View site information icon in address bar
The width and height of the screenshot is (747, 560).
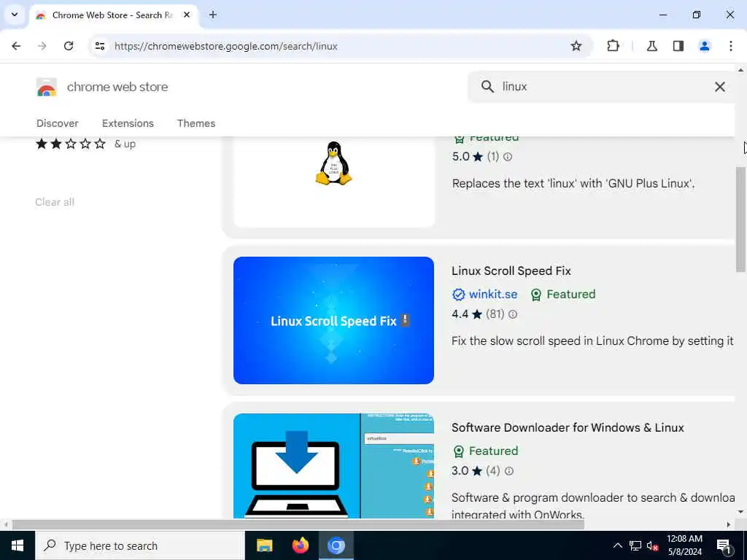100,46
